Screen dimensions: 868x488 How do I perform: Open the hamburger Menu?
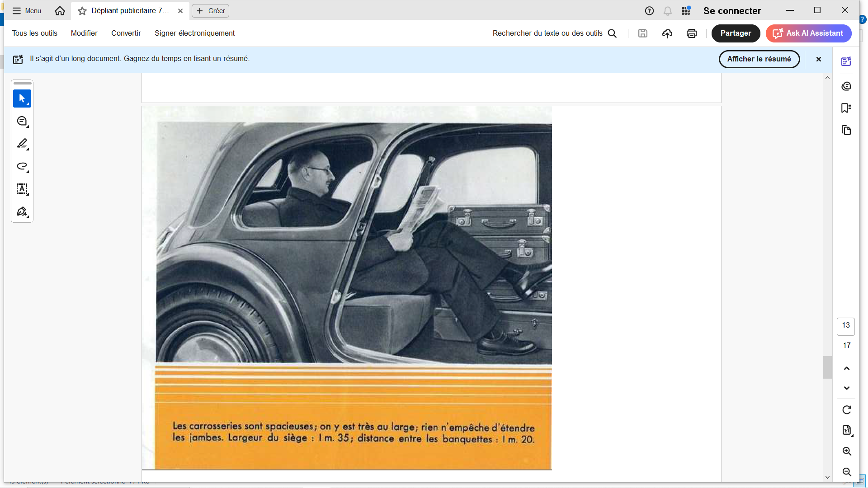tap(27, 11)
